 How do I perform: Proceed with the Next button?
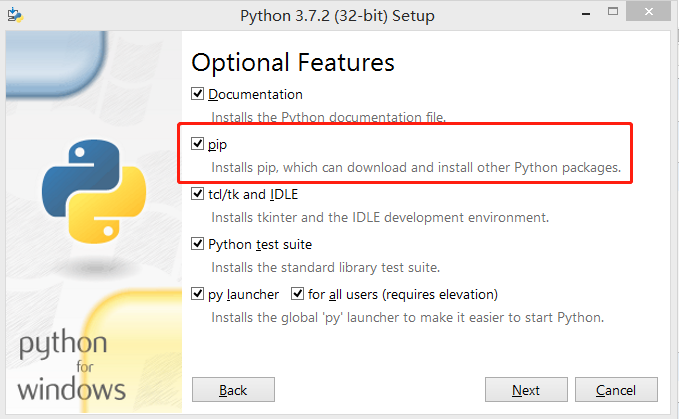526,390
